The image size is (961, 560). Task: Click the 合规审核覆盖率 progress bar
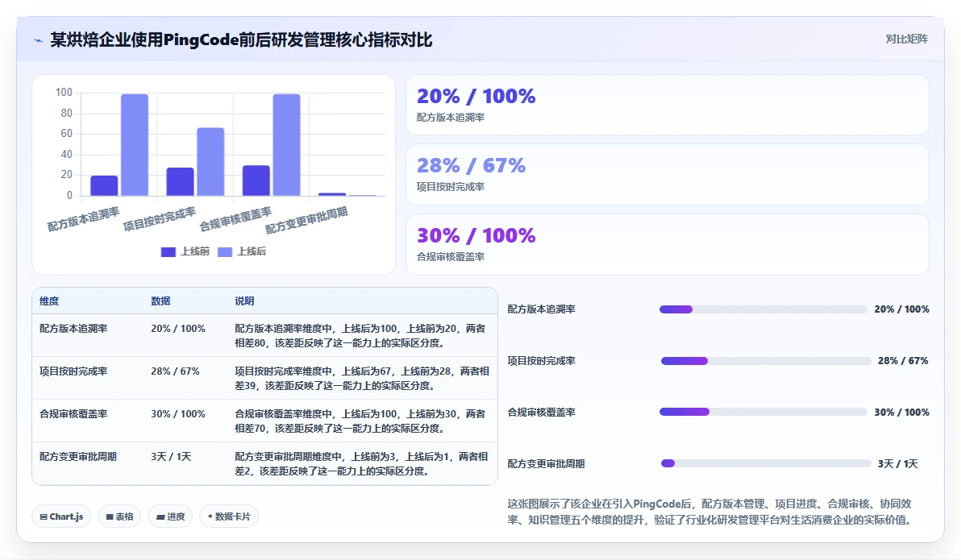[x=763, y=412]
